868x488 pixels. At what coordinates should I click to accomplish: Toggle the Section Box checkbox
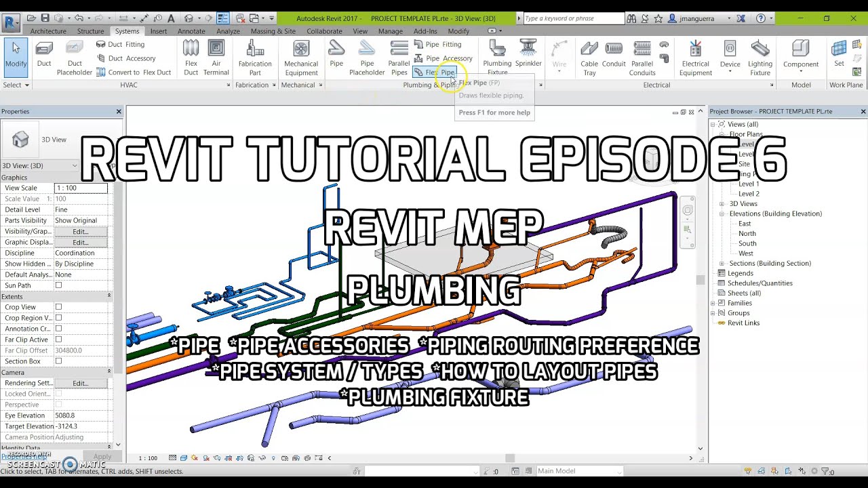point(58,361)
